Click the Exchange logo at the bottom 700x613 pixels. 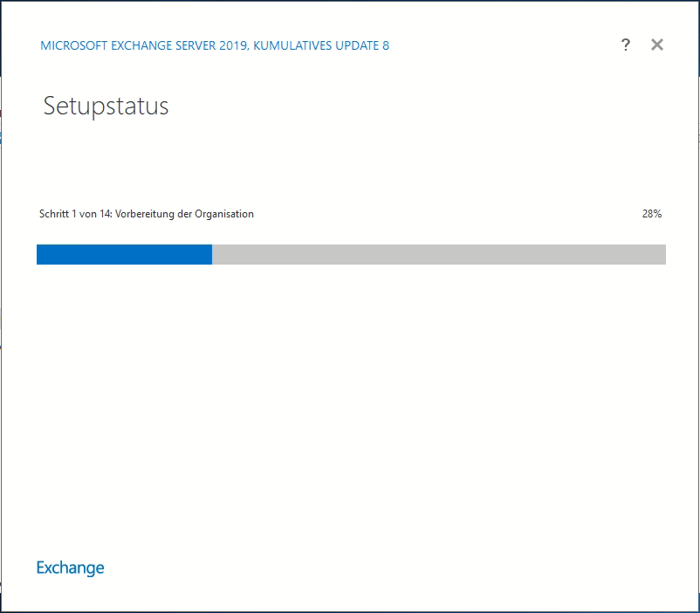click(70, 568)
